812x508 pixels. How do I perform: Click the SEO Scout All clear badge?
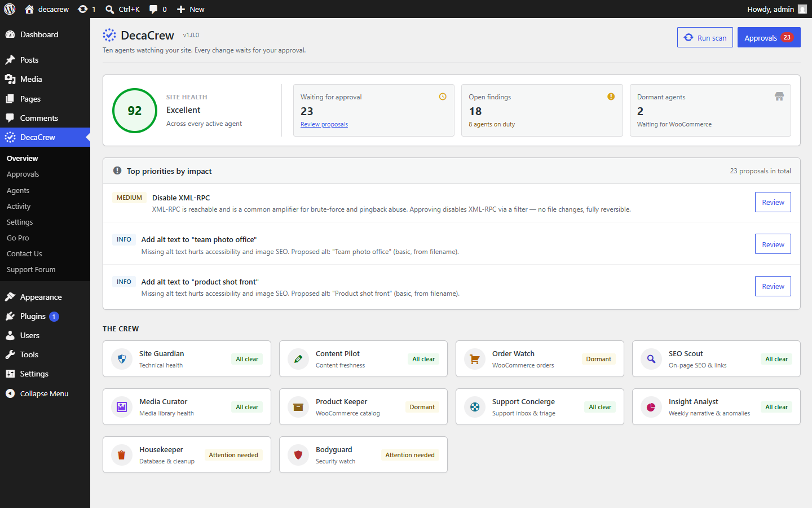coord(776,359)
